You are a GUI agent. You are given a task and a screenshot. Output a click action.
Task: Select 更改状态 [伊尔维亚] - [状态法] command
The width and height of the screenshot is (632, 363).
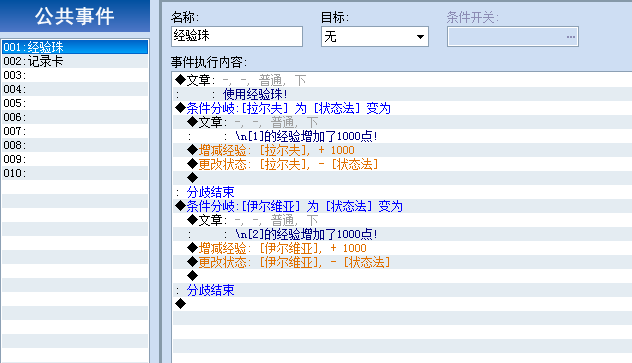point(402,262)
